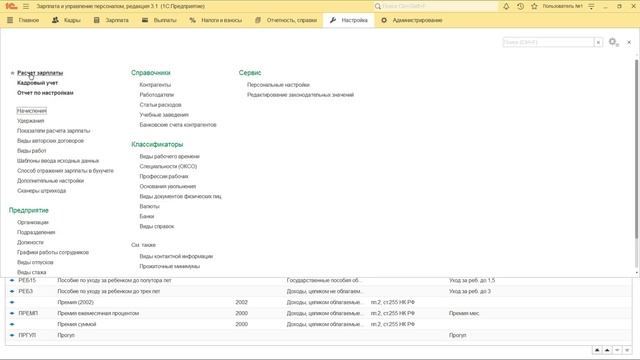
Task: Click the row marker icon for РЕБ15
Action: tap(12, 280)
